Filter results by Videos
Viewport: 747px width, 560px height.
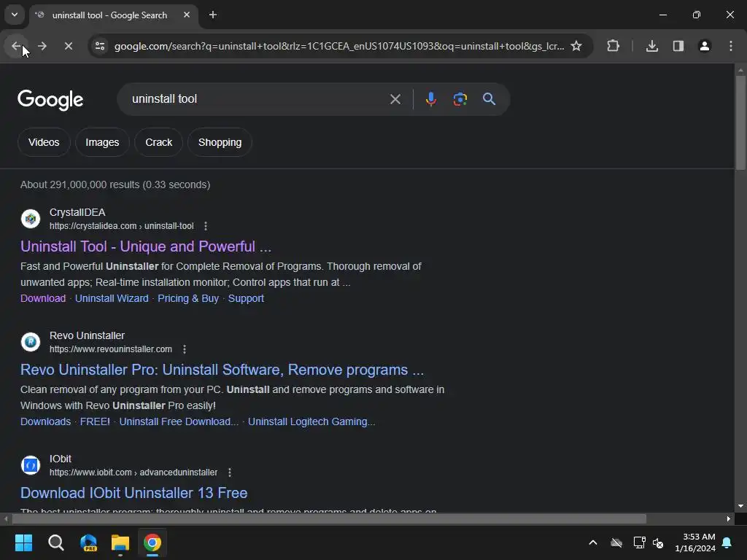pyautogui.click(x=44, y=142)
